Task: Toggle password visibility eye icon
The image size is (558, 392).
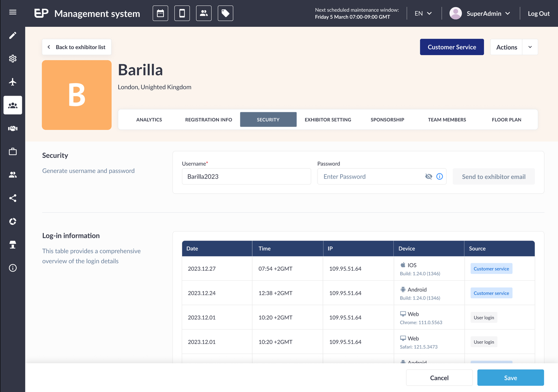Action: tap(429, 176)
